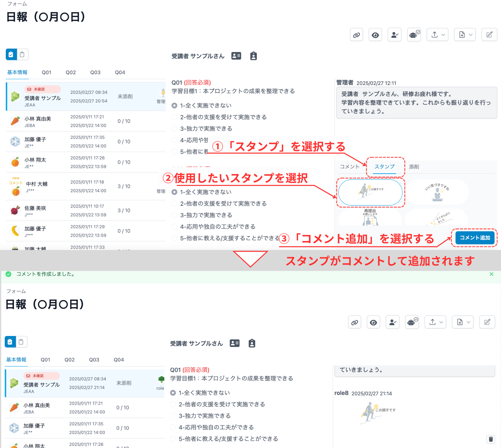Select radio 2-他者の支援を受けて実施できる in Q01
Screen dimensions: 501x448
pyautogui.click(x=174, y=117)
